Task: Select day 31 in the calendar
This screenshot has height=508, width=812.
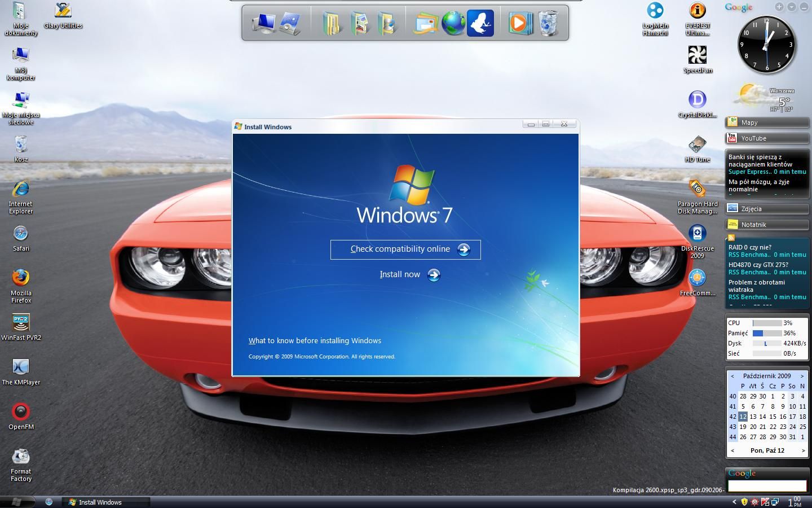Action: click(x=792, y=437)
